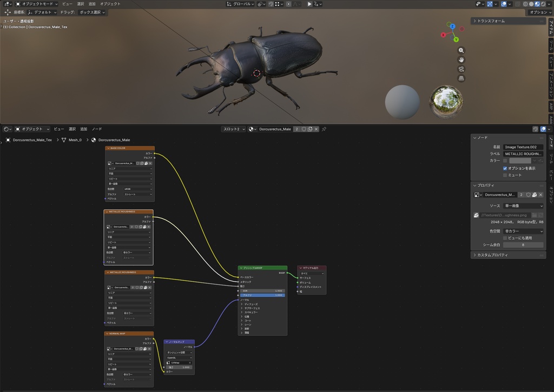This screenshot has width=554, height=392.
Task: Switch perspective/orthographic grid icon in viewport
Action: 461,78
